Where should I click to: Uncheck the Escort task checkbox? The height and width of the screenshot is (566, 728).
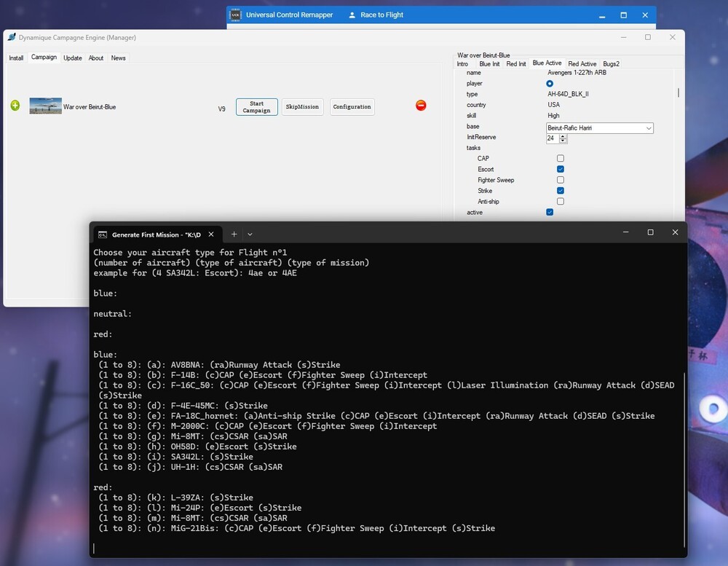click(561, 169)
